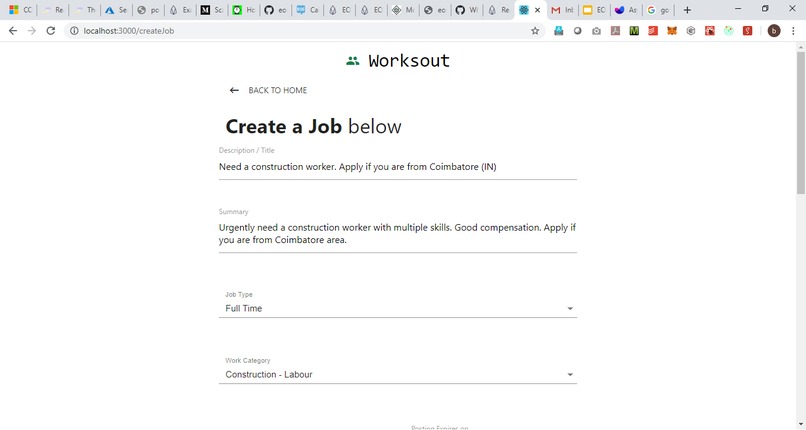Click the hexagon C extension icon
The width and height of the screenshot is (806, 430).
691,31
